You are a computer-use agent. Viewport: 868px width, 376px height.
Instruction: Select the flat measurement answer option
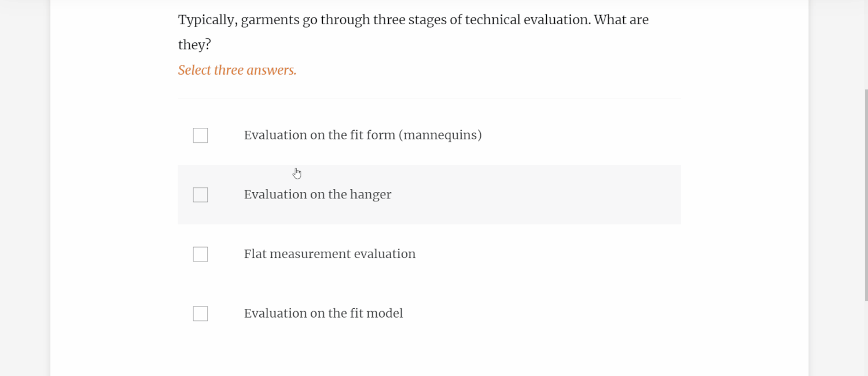(x=329, y=254)
